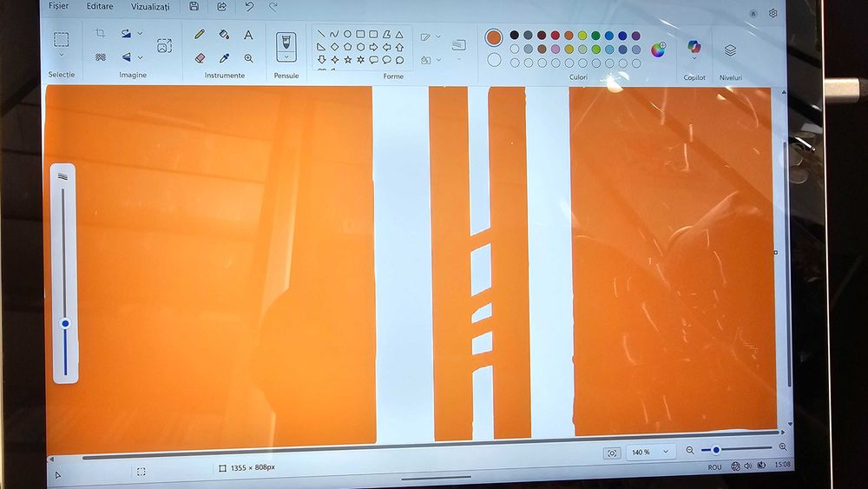
Task: Expand the Rotate dropdown arrow
Action: click(x=140, y=33)
